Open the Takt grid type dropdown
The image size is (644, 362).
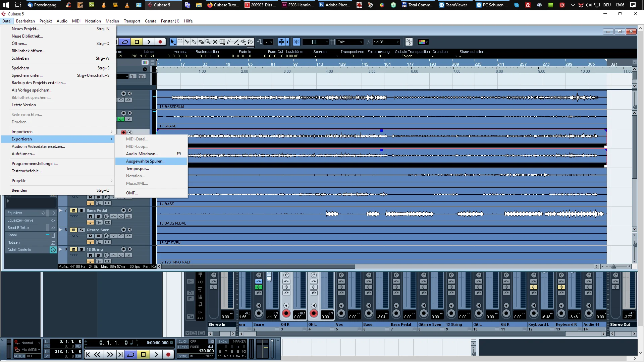[x=350, y=42]
